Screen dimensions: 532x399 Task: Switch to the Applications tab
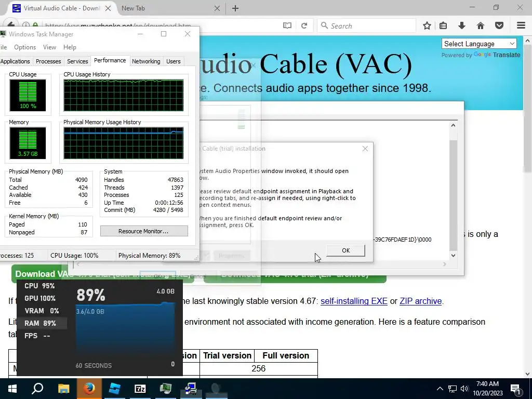click(15, 61)
